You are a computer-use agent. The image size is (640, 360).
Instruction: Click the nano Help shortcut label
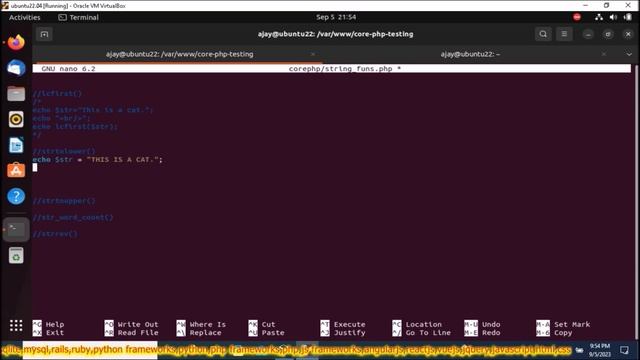(55, 324)
